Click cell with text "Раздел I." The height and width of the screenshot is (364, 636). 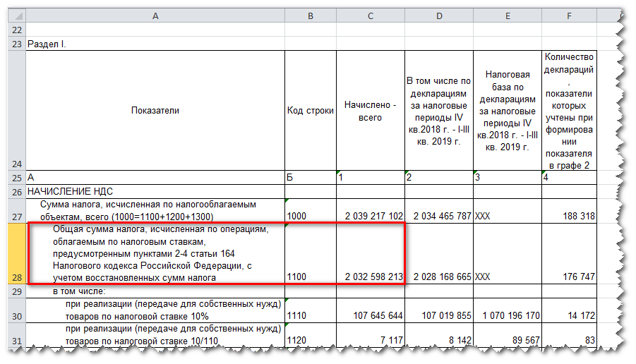[x=155, y=44]
